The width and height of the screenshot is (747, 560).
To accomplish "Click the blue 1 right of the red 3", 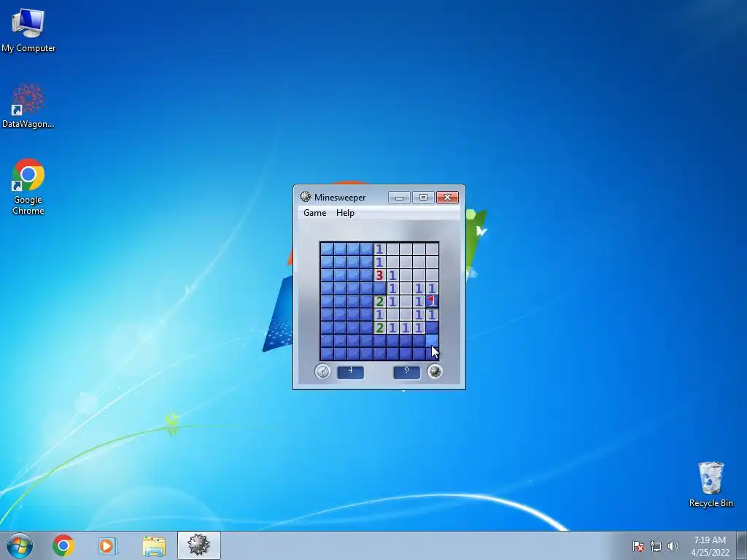I will [x=392, y=275].
